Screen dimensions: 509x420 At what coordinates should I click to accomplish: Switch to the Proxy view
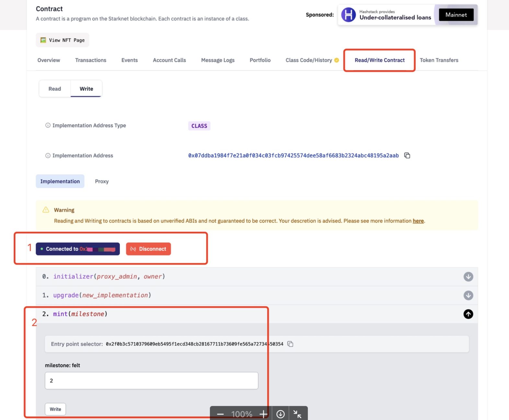102,181
